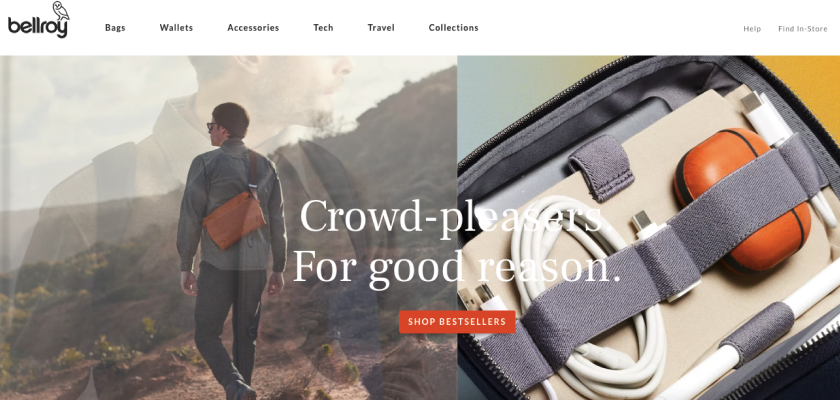Screen dimensions: 840x400
Task: Open the Travel navigation menu
Action: tap(381, 28)
